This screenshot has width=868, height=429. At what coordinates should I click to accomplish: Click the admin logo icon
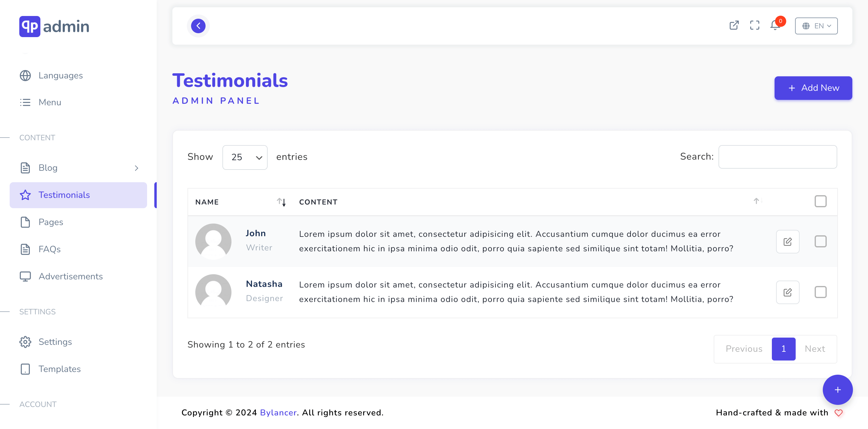coord(30,26)
